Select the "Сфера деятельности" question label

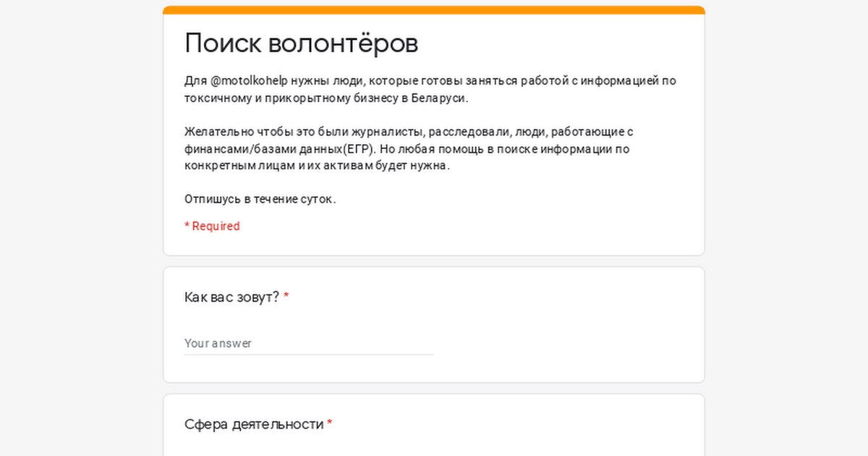(254, 424)
